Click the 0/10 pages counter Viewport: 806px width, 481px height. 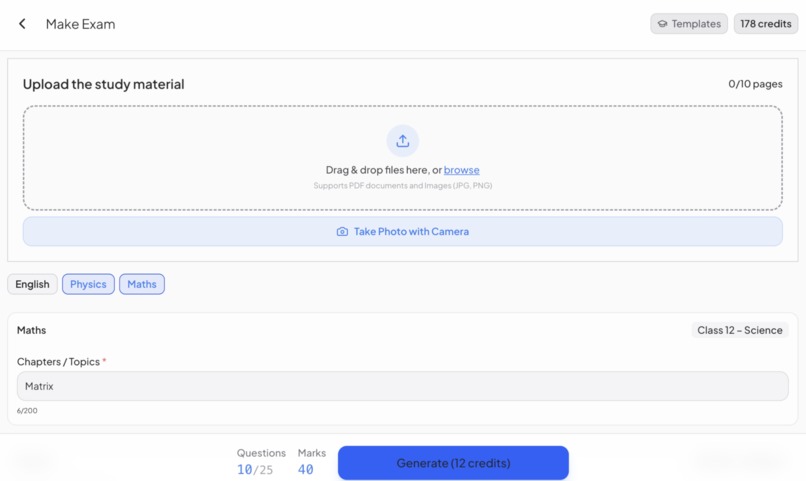(755, 84)
